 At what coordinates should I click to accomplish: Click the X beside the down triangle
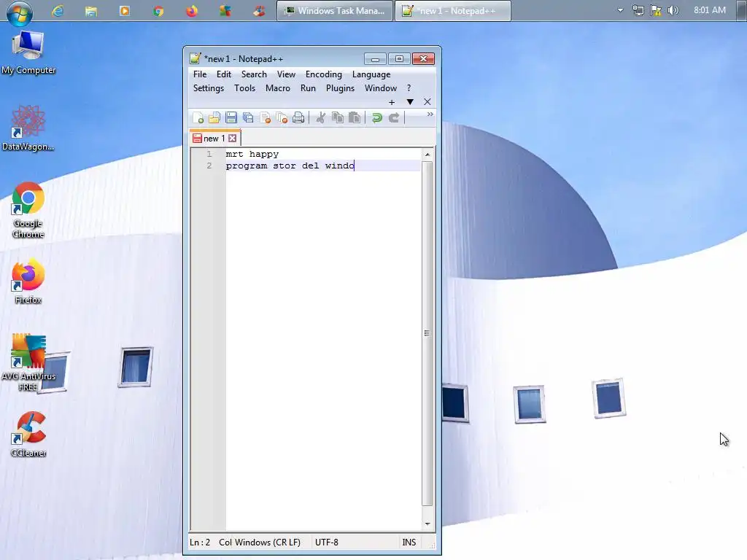pyautogui.click(x=427, y=102)
